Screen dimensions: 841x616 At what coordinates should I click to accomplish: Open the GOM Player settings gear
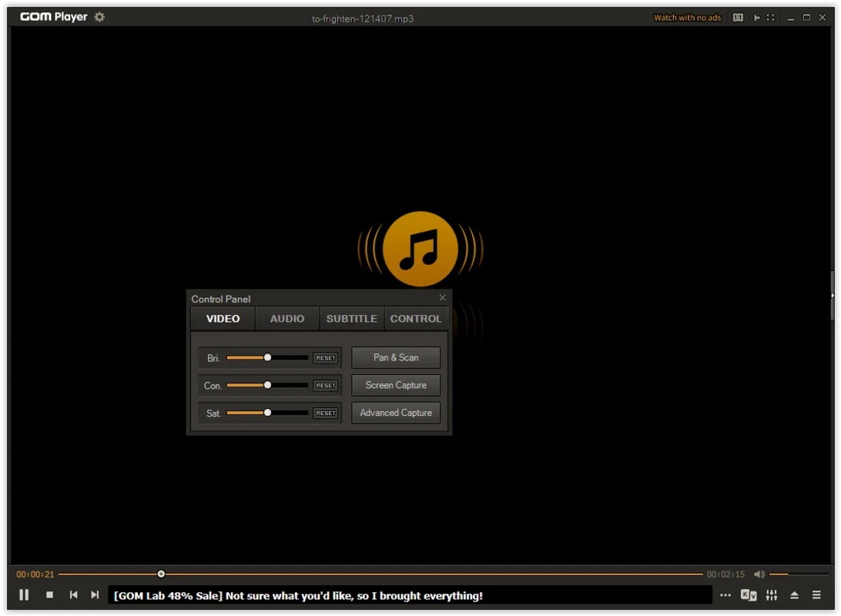[99, 17]
